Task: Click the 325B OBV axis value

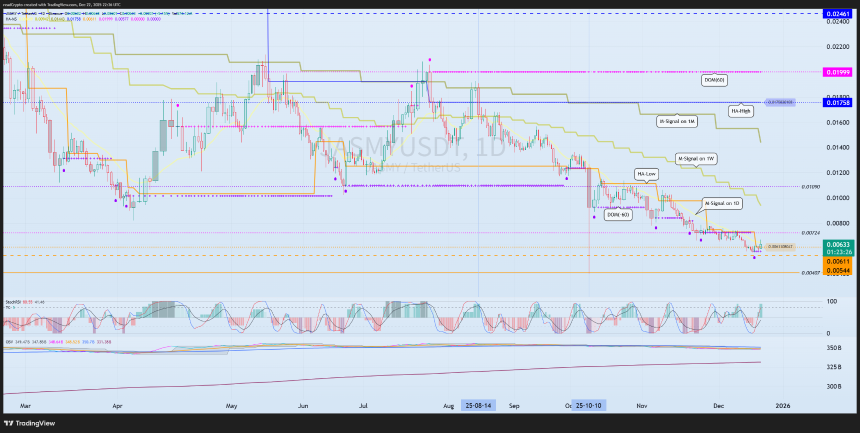Action: pos(834,367)
